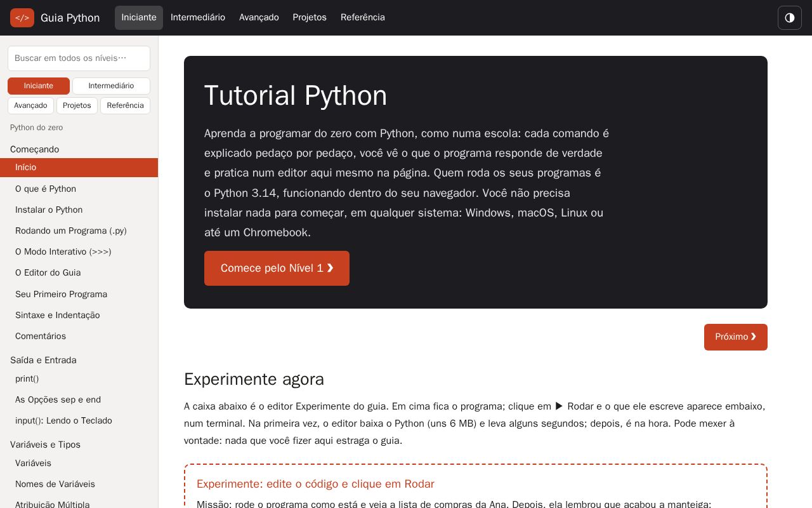Click the 'Variáveis e Tipos' section heading
This screenshot has width=812, height=508.
point(45,444)
